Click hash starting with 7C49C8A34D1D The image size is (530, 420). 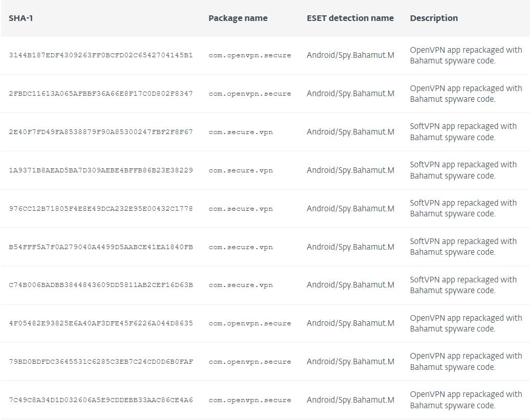point(100,400)
